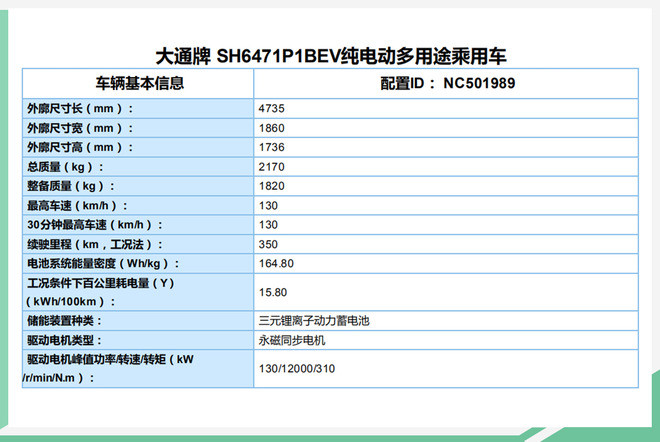Click the value 2170

[x=271, y=167]
